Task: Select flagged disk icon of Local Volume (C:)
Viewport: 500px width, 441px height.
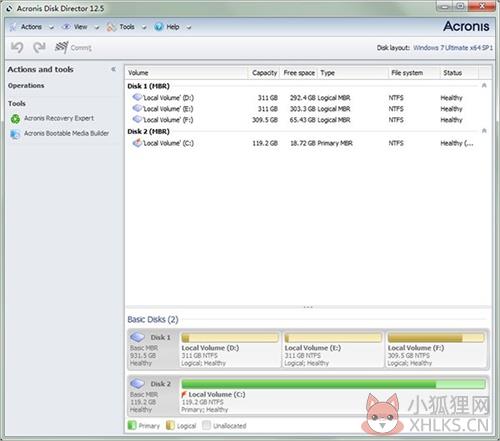Action: pyautogui.click(x=137, y=143)
